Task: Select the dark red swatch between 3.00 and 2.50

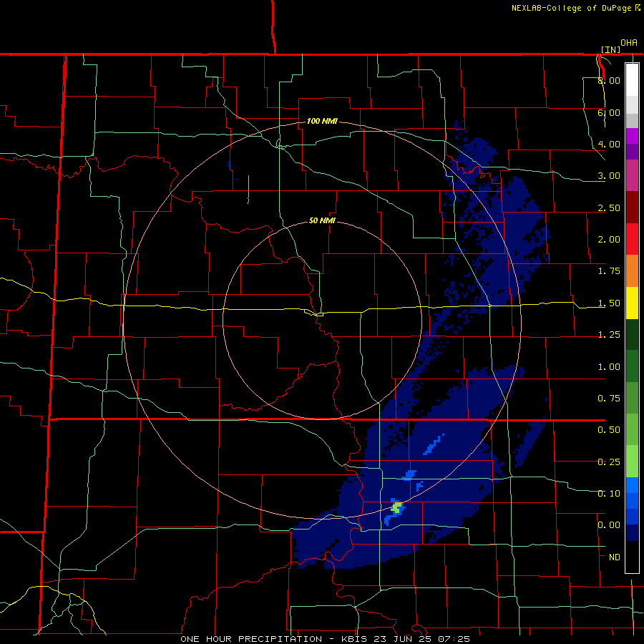Action: pos(632,208)
